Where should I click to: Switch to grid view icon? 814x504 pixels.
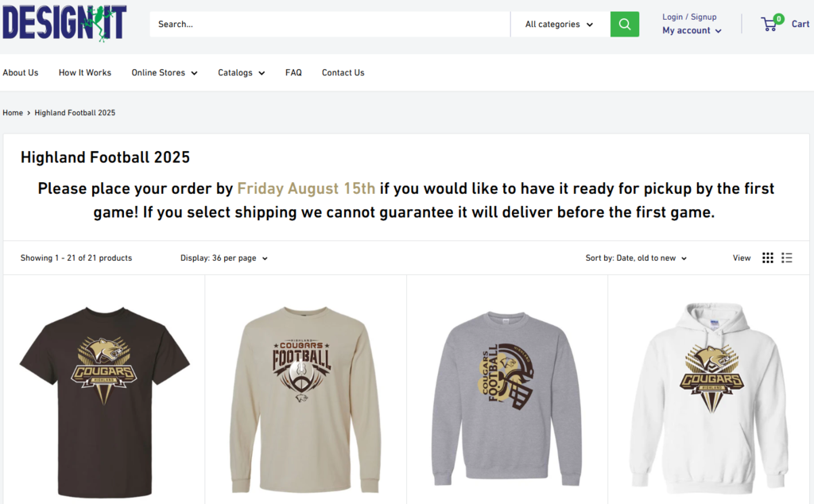pyautogui.click(x=767, y=258)
